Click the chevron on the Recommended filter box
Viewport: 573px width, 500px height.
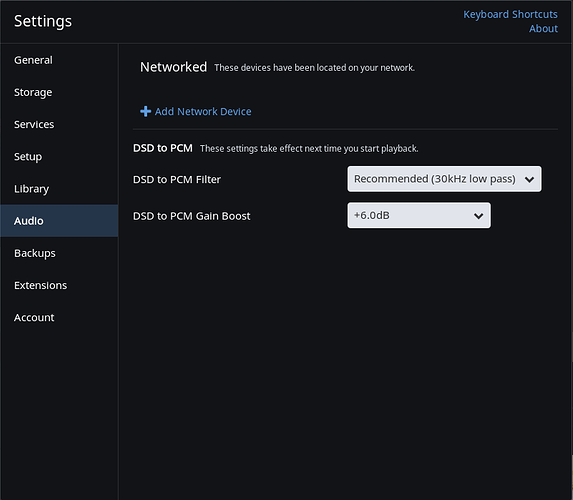[529, 179]
